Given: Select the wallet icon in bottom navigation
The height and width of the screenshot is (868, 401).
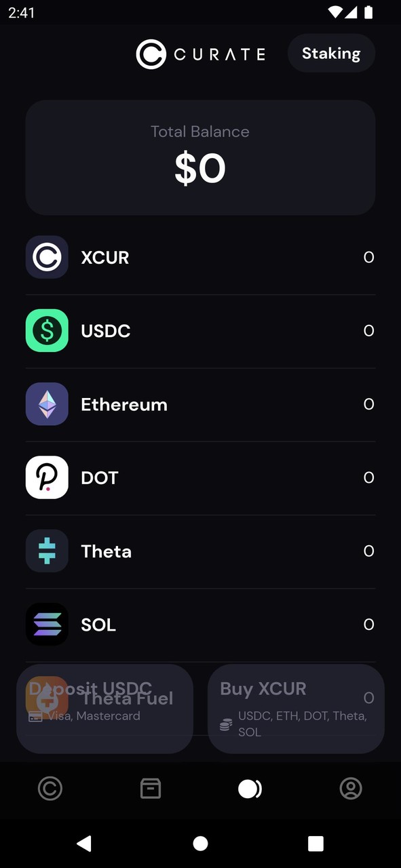Looking at the screenshot, I should [x=150, y=789].
